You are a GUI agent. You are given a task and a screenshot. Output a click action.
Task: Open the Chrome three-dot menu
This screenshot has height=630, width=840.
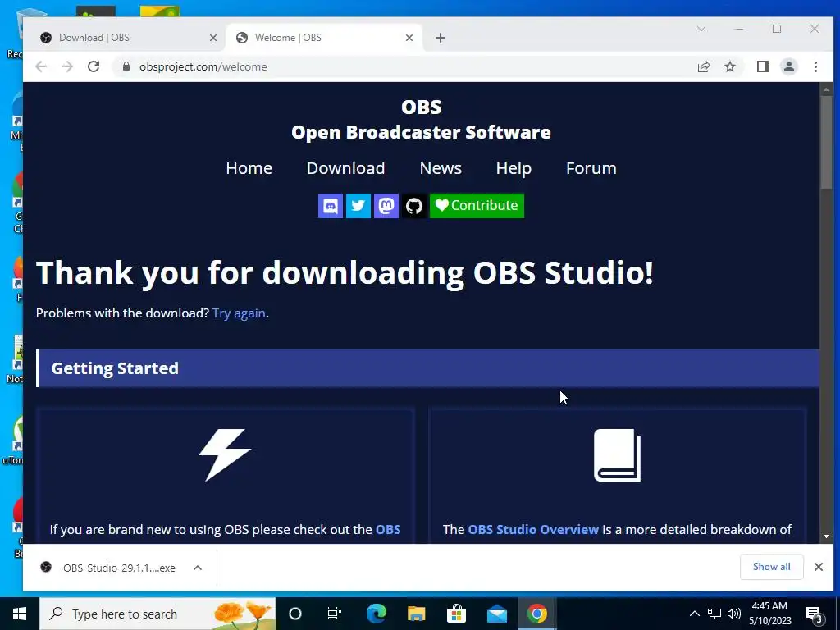point(815,66)
